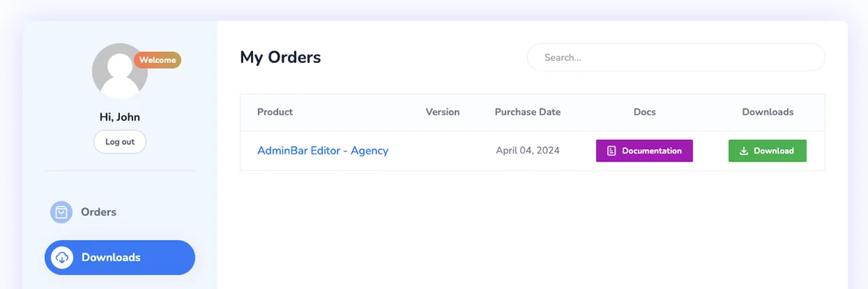Open the AdminBar Editor - Agency link
868x289 pixels.
tap(323, 151)
